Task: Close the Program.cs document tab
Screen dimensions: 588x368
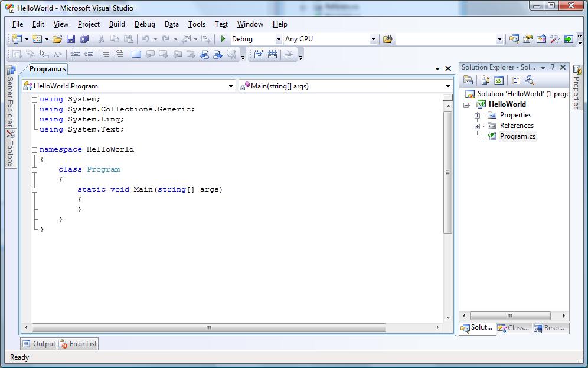Action: pyautogui.click(x=448, y=68)
